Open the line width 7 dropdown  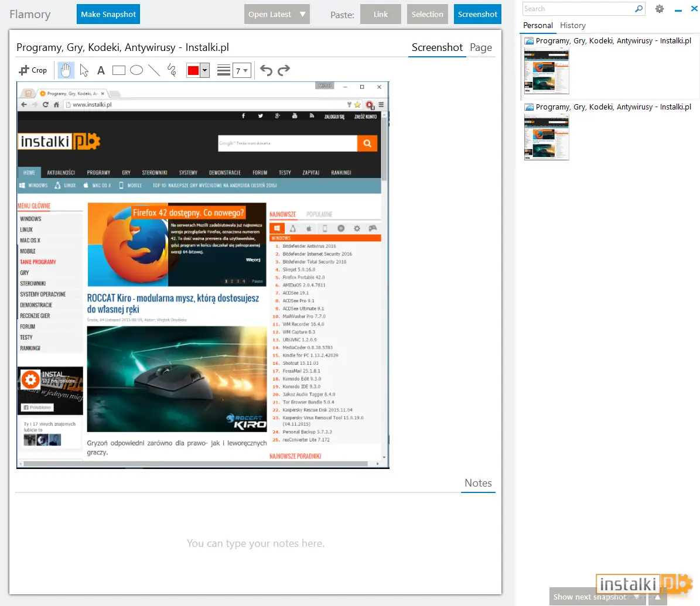tap(241, 70)
